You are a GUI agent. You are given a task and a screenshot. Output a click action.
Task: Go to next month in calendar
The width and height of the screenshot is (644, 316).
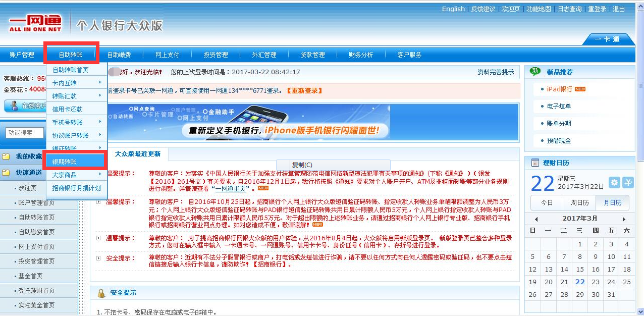tap(624, 219)
